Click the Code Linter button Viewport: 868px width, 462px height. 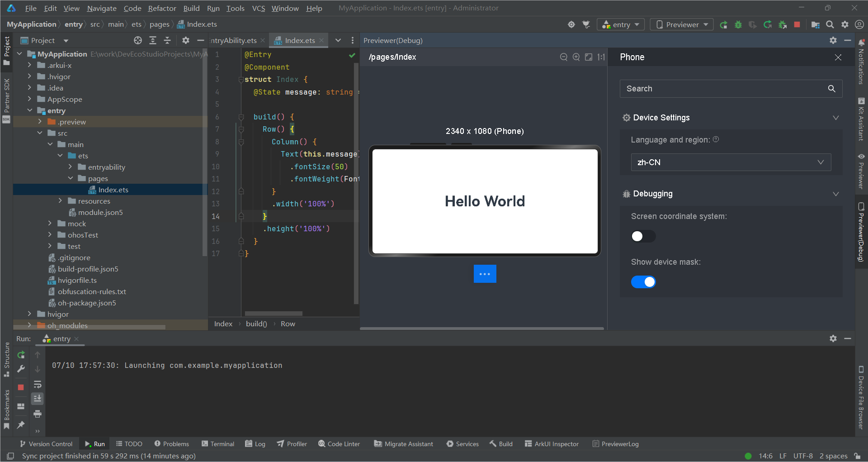pyautogui.click(x=339, y=444)
